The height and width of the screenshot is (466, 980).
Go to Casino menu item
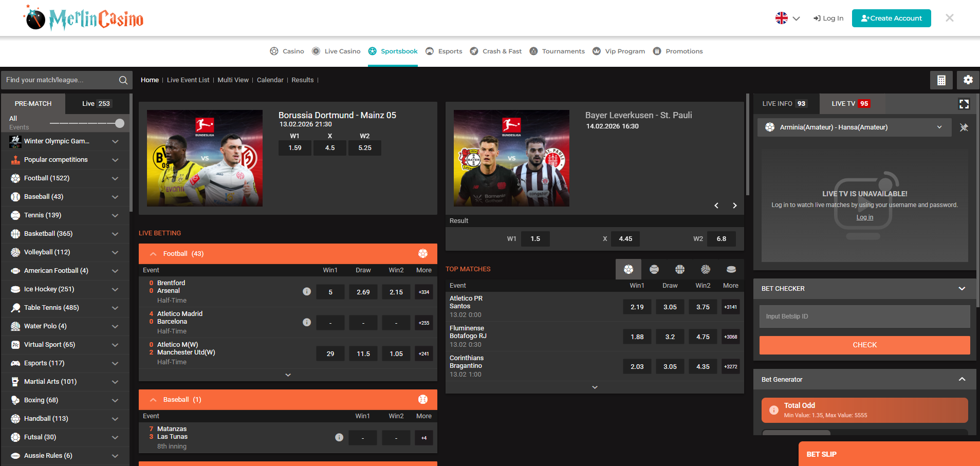pos(287,51)
